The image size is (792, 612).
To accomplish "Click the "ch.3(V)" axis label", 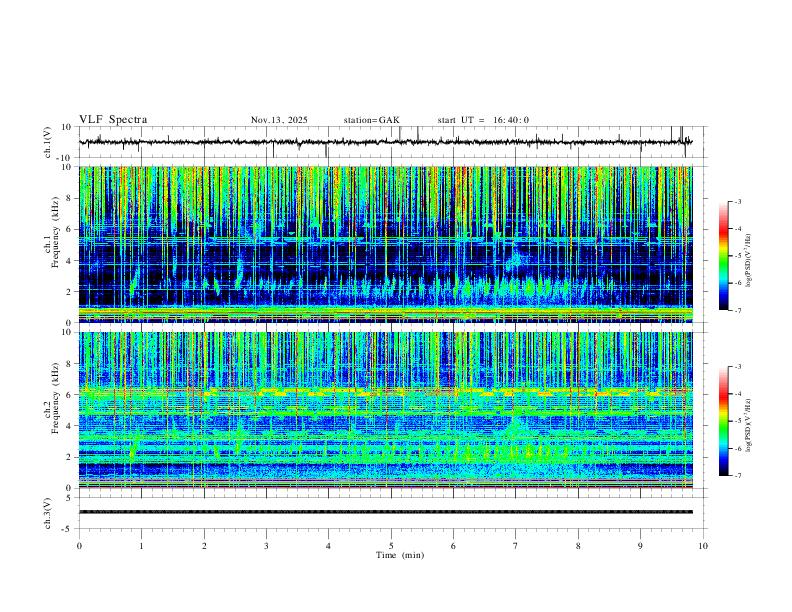I will (48, 513).
